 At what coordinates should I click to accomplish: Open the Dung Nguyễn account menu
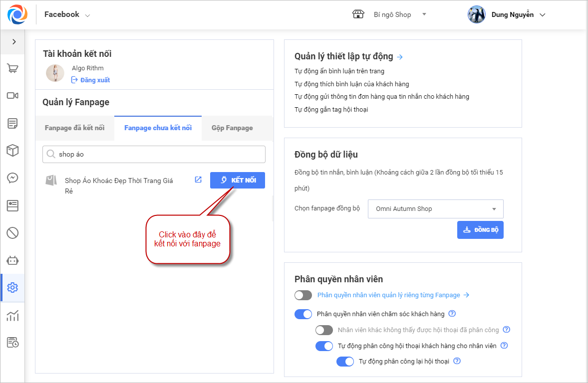click(507, 14)
